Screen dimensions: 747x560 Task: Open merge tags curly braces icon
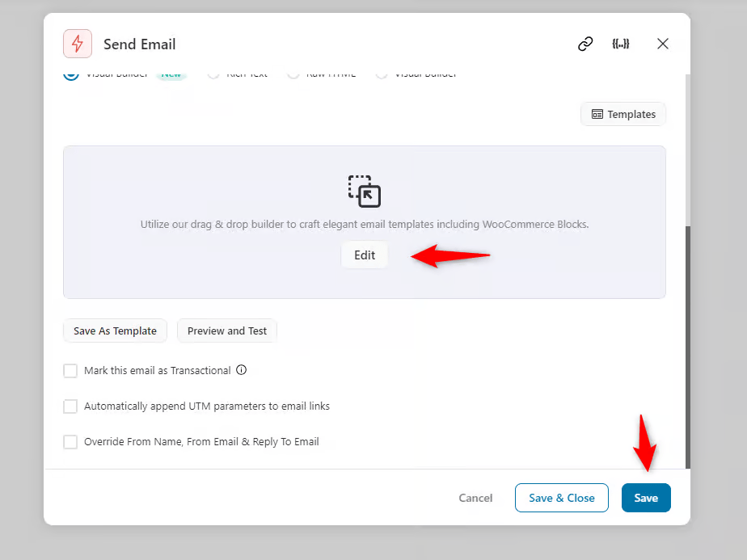[620, 44]
